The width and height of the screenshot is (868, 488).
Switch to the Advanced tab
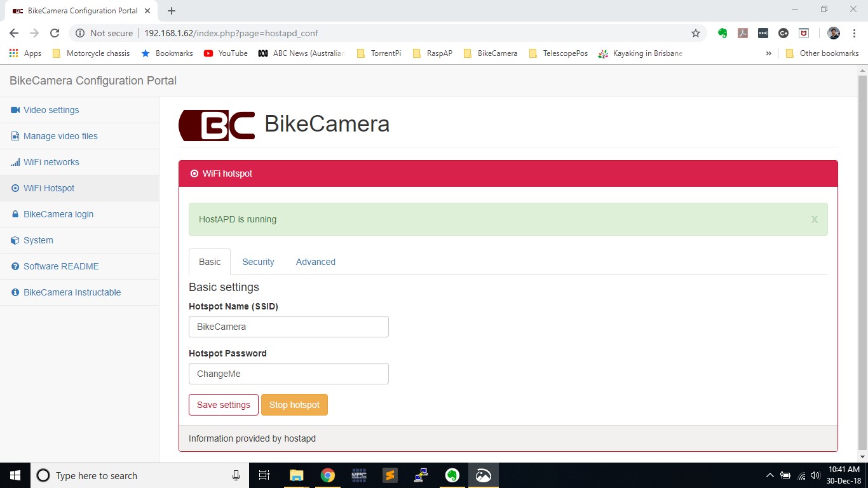316,262
